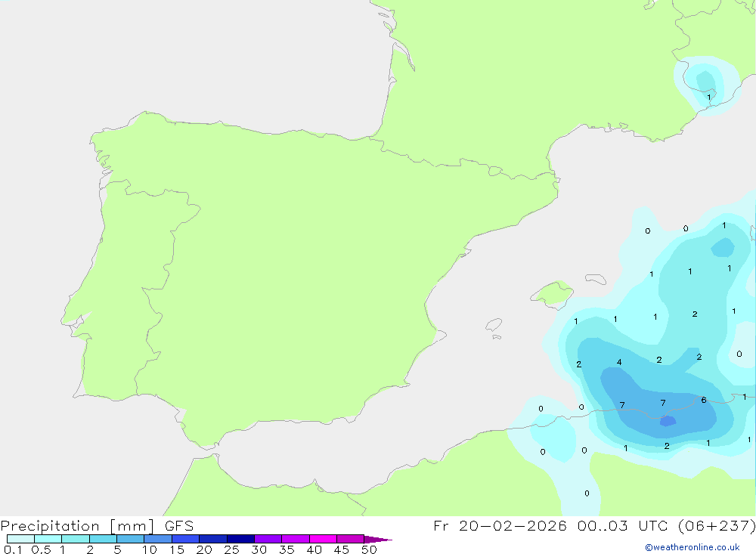
Task: Click the legend scale label "0.1"
Action: (x=13, y=549)
